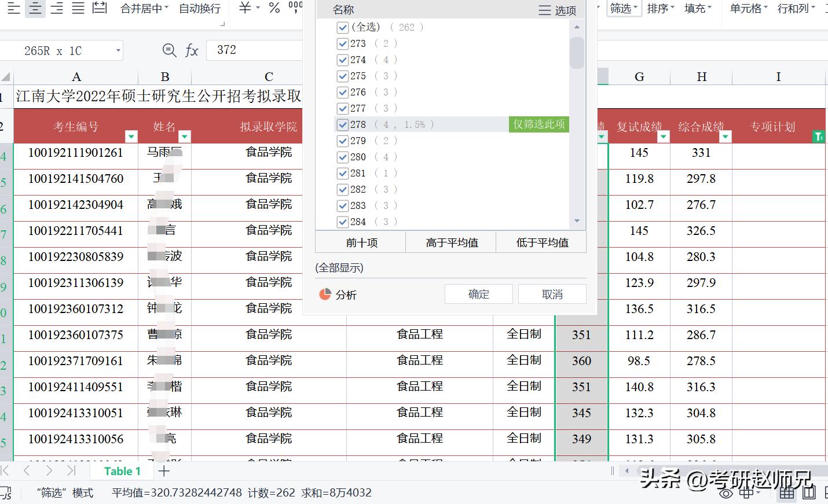Click the center align icon
The height and width of the screenshot is (504, 828).
click(x=35, y=9)
